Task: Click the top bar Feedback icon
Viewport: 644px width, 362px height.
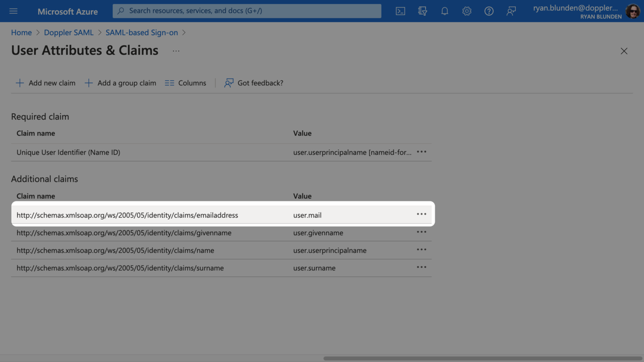Action: click(511, 11)
